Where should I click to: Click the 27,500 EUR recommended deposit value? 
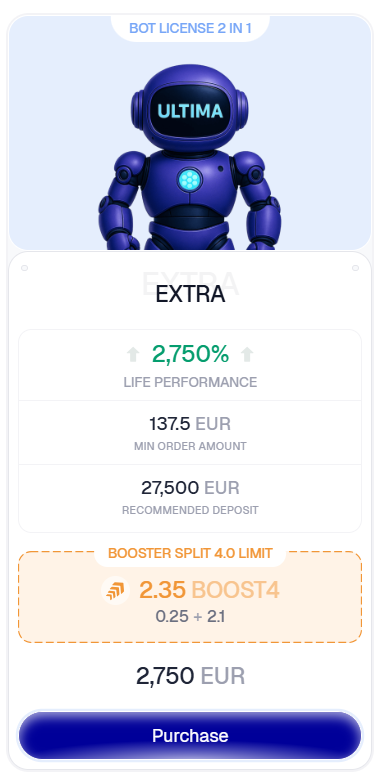[x=190, y=488]
